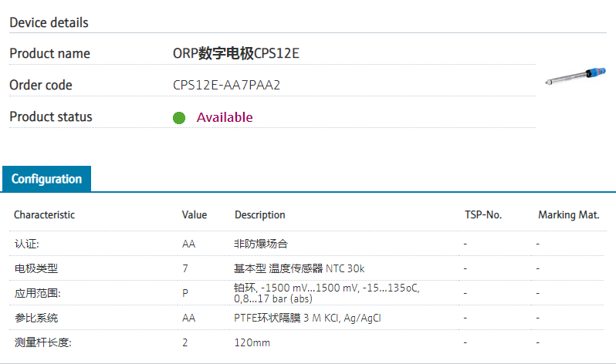
Task: Select the 应用范围 characteristic row
Action: tap(37, 293)
